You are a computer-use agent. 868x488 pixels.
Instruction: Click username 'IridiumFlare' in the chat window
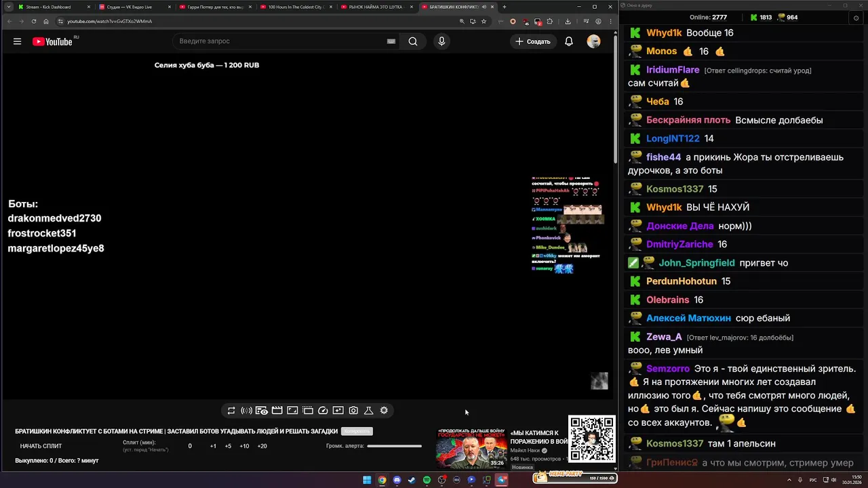click(673, 70)
